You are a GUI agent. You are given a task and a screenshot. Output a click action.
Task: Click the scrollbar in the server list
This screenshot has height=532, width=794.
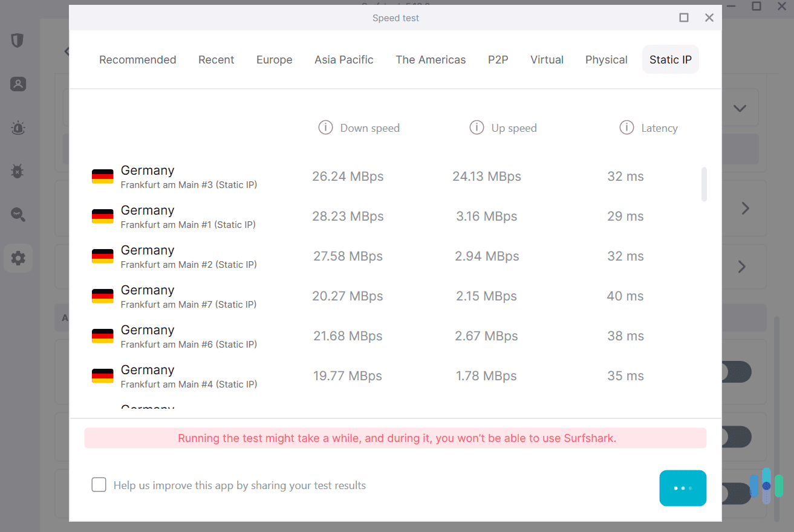[704, 184]
